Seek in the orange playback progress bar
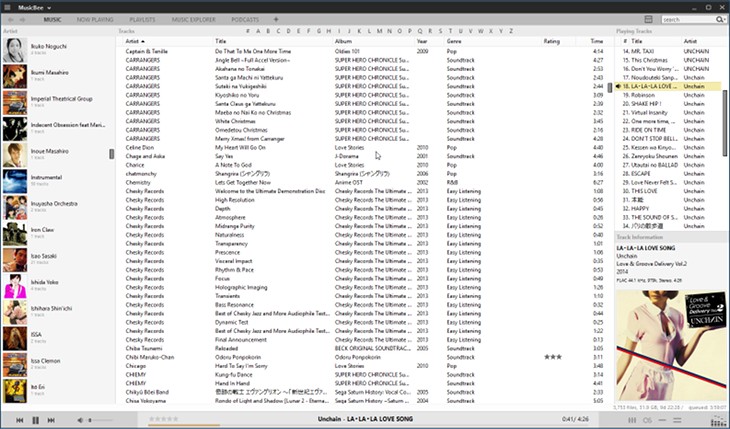The width and height of the screenshot is (730, 429). click(x=184, y=425)
